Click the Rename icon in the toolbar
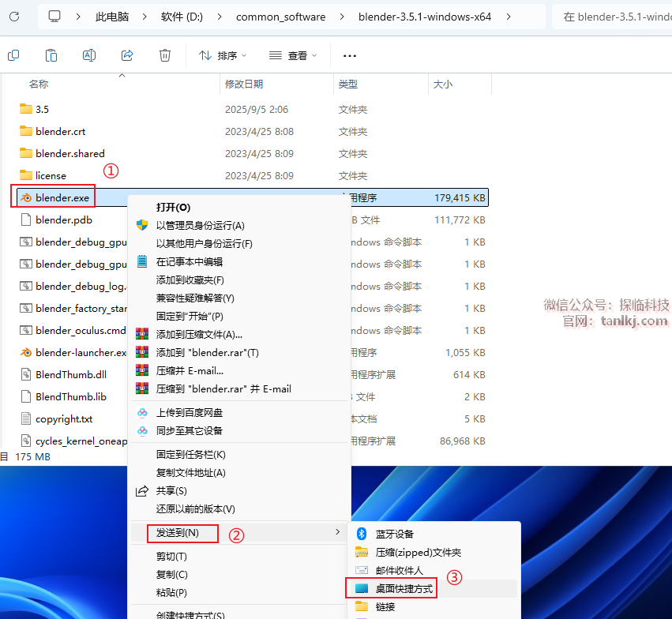The height and width of the screenshot is (619, 672). [x=89, y=55]
